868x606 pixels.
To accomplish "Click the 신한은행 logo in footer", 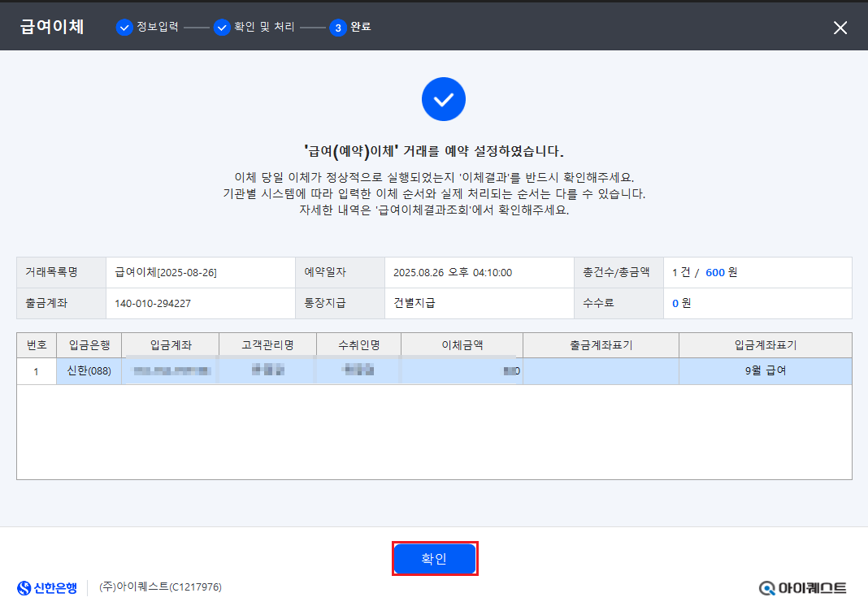I will coord(47,587).
